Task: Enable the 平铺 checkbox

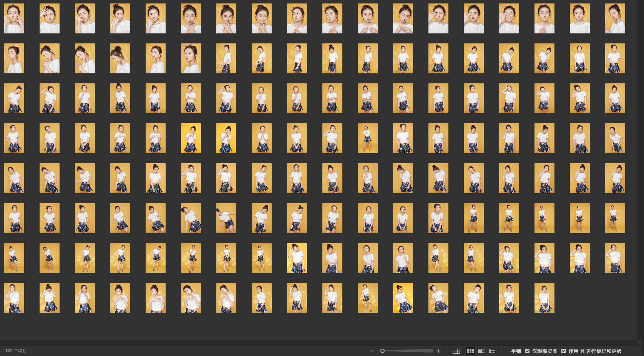Action: [506, 351]
